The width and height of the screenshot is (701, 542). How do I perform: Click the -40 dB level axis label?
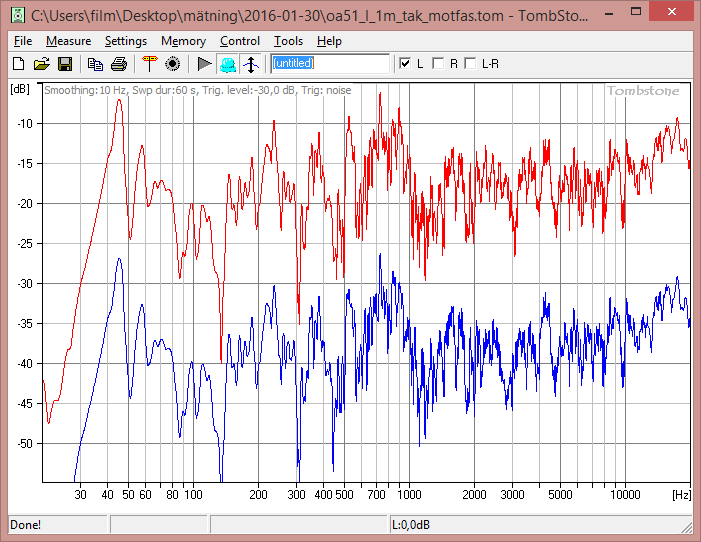pos(25,364)
